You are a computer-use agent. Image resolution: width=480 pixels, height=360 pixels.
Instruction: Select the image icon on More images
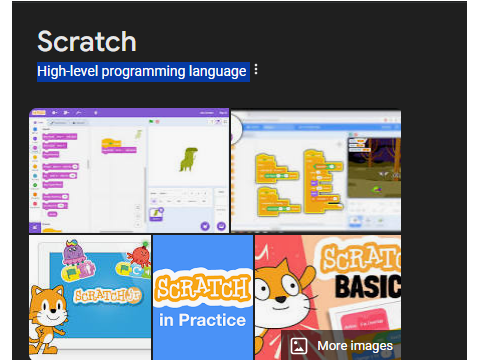[299, 346]
